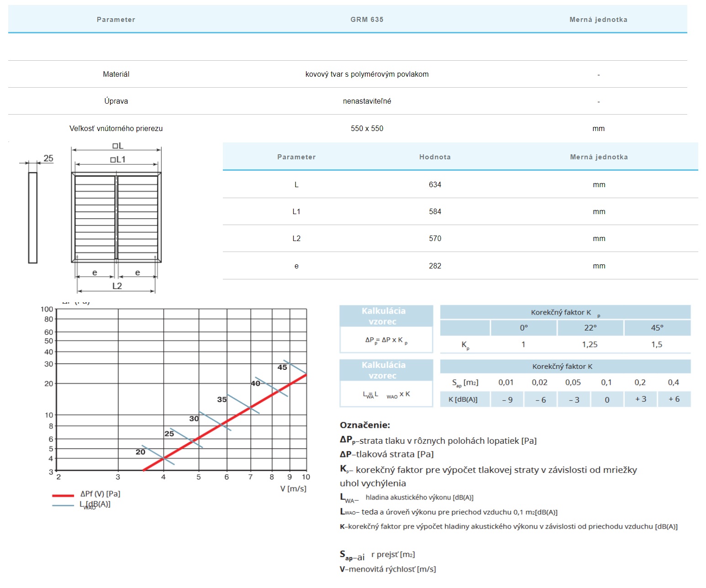Select the L1 value 584
706x588 pixels.
(x=435, y=211)
